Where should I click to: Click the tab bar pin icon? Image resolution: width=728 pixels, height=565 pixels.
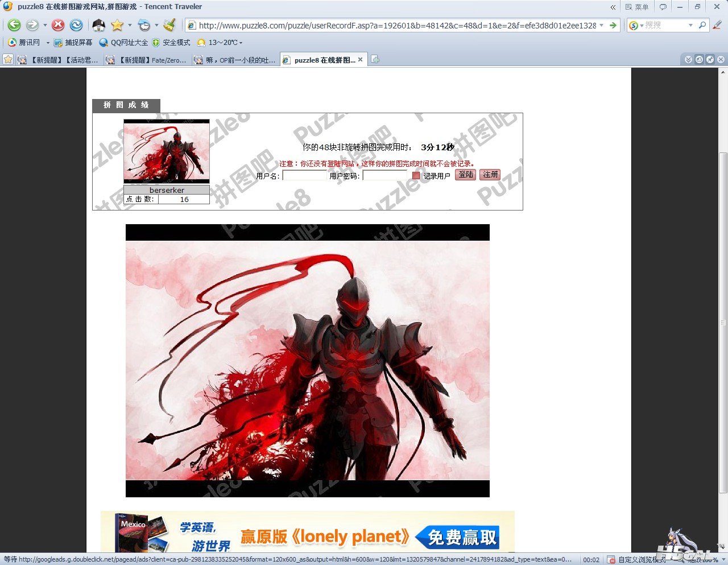pos(710,59)
